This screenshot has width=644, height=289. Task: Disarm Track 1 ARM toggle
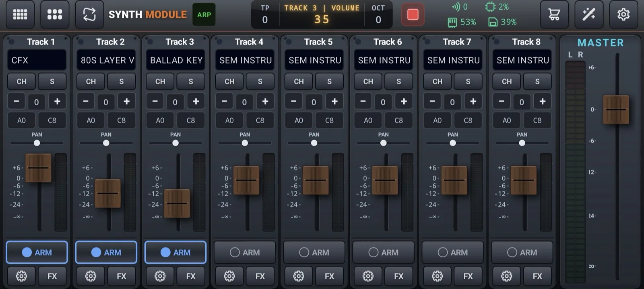[37, 252]
